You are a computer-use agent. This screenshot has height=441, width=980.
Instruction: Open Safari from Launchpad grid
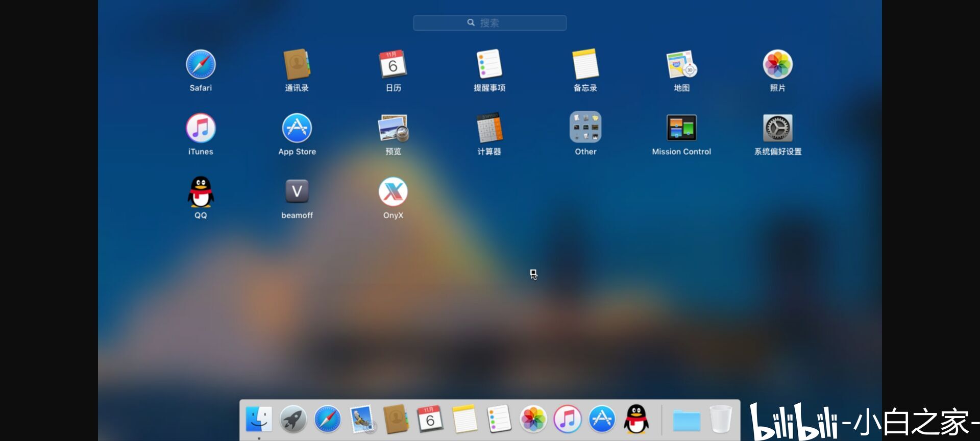[x=201, y=64]
